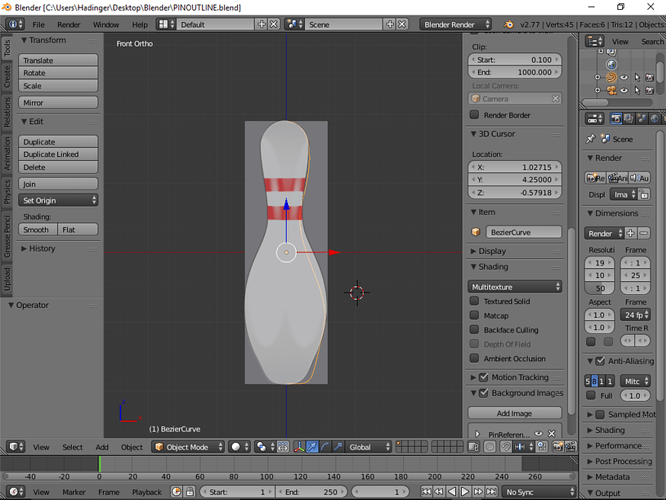Open the Render menu in the top bar

(x=69, y=23)
